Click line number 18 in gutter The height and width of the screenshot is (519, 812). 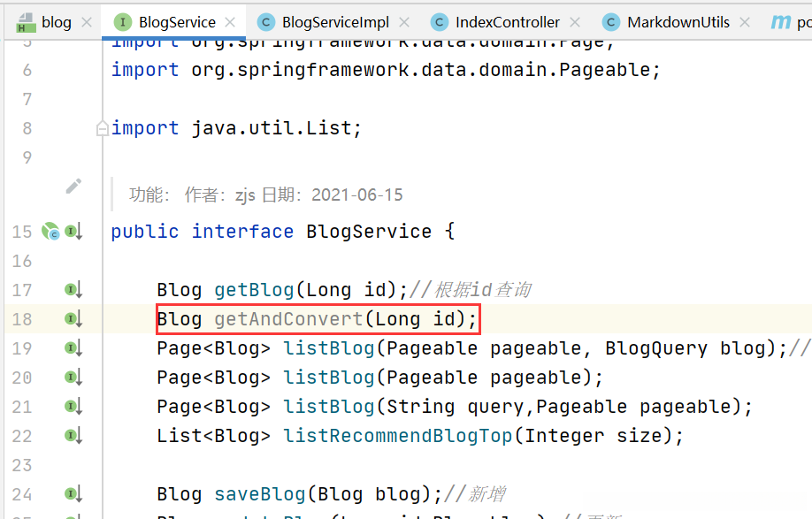[22, 319]
